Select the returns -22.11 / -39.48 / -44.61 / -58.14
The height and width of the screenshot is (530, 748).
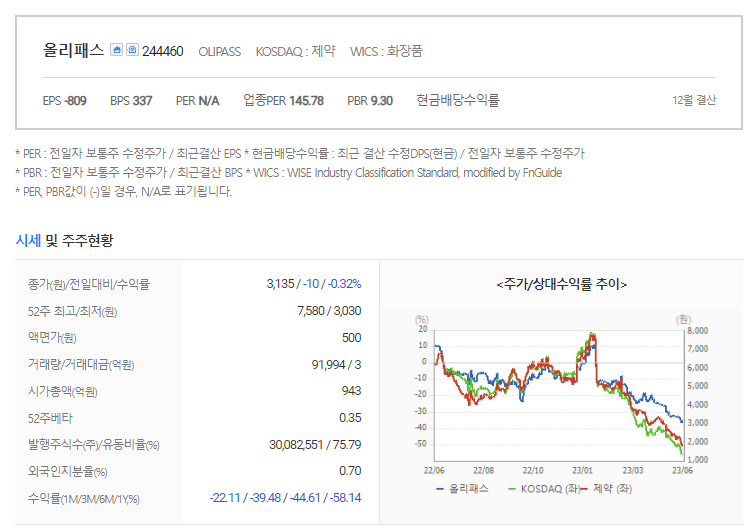(285, 498)
